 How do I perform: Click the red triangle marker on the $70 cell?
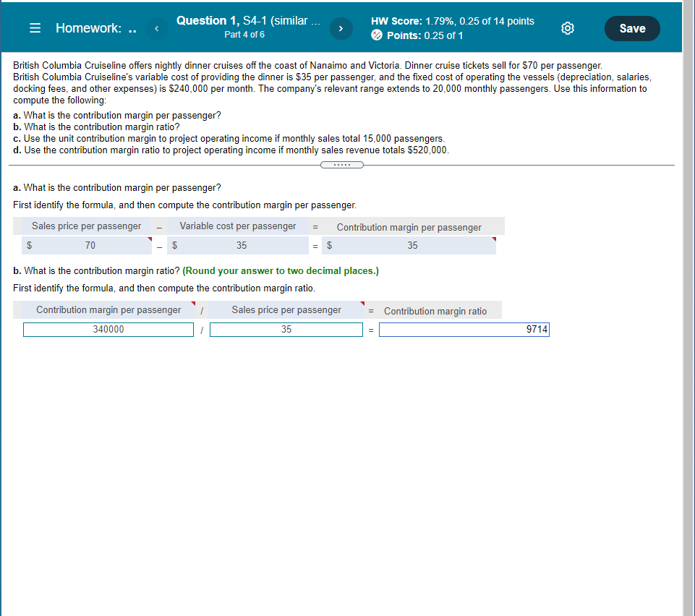click(x=149, y=238)
